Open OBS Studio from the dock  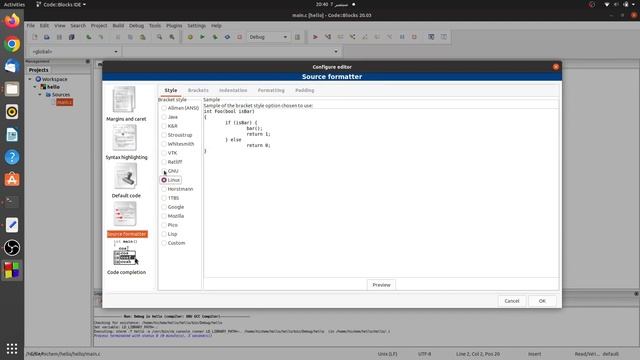pyautogui.click(x=12, y=247)
